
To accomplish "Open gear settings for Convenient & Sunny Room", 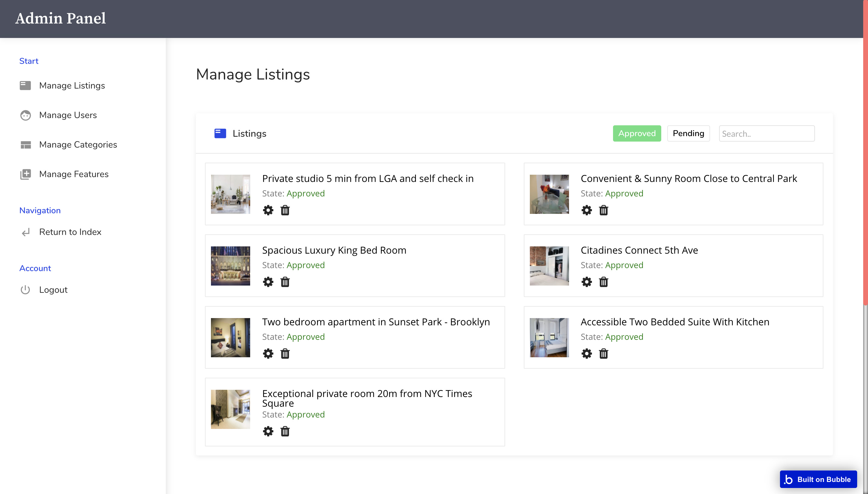I will (586, 210).
